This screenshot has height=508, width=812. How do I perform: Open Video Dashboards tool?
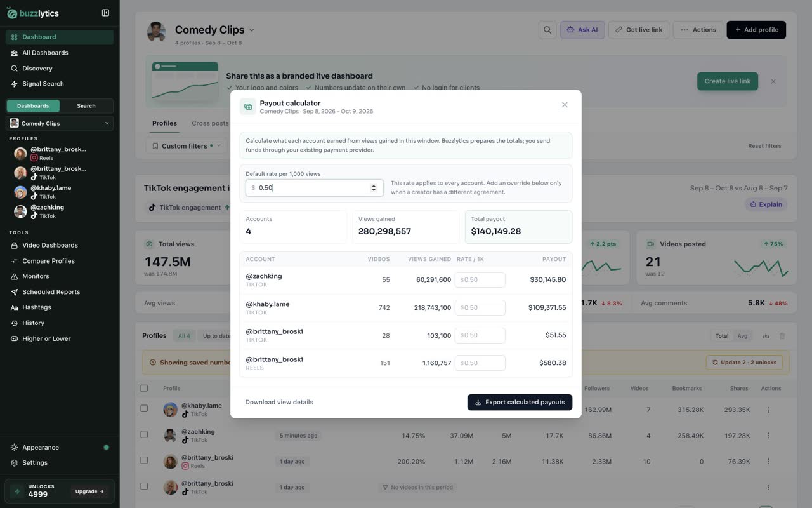60,245
